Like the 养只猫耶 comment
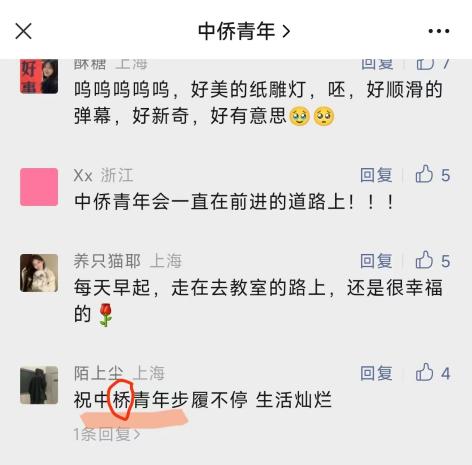 tap(433, 260)
